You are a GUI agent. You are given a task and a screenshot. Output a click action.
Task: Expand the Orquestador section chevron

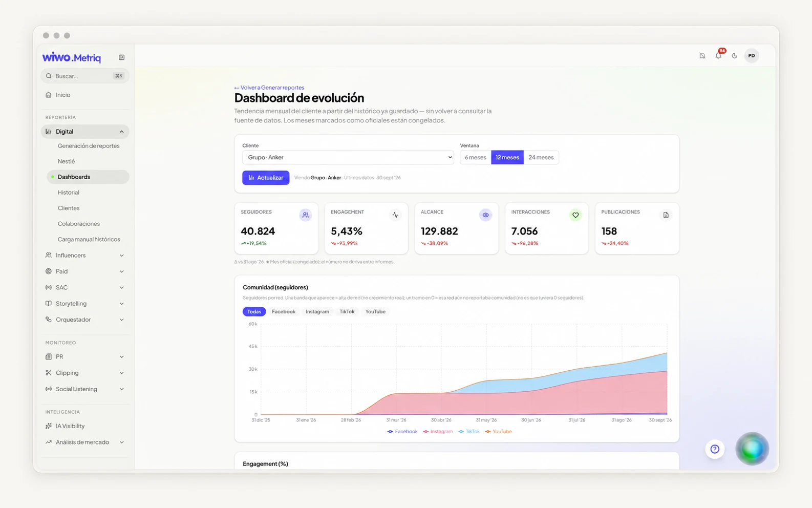click(x=121, y=320)
